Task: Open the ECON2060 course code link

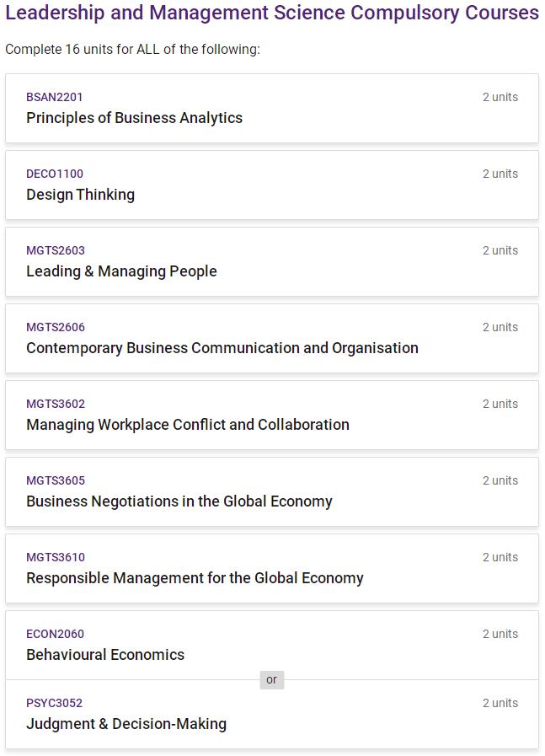Action: pyautogui.click(x=55, y=634)
